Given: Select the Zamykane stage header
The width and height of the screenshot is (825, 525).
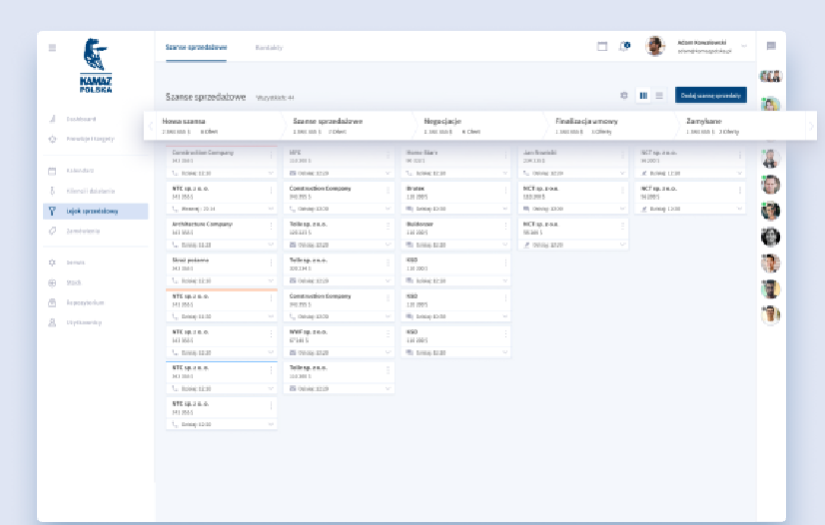Looking at the screenshot, I should [x=741, y=126].
